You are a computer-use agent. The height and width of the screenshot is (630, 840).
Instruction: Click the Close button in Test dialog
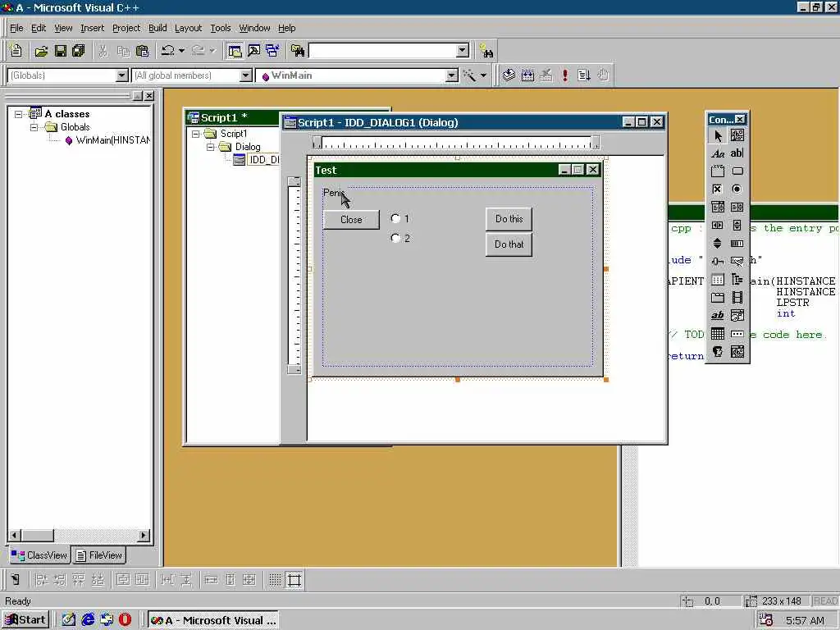click(351, 220)
